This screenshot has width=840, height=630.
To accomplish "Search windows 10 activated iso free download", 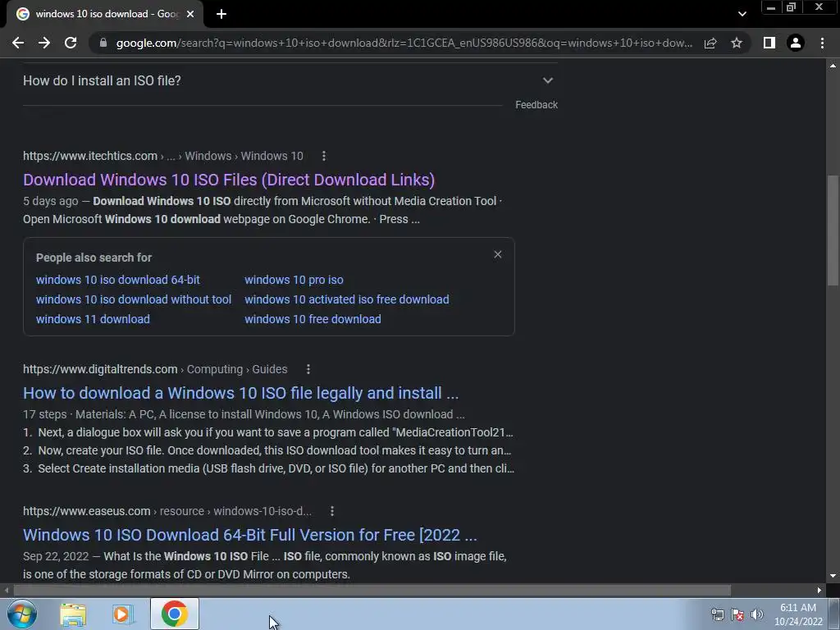I will (x=347, y=299).
